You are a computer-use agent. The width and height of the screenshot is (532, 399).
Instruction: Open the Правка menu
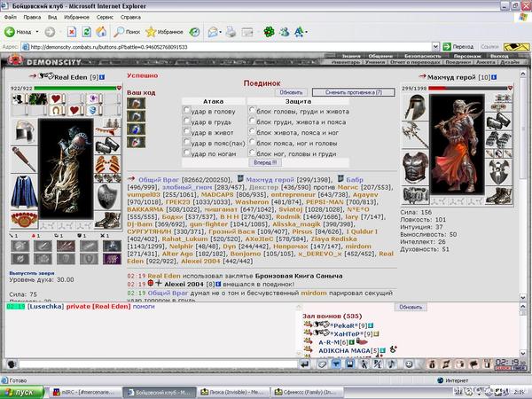click(x=32, y=17)
